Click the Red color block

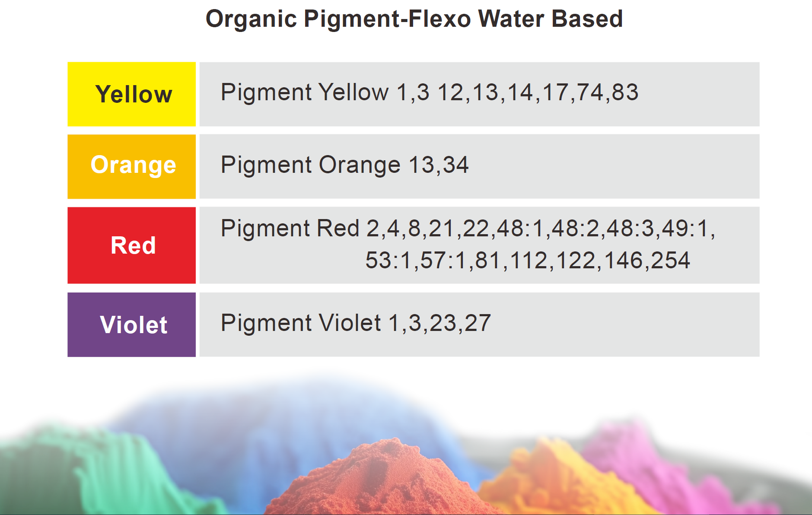tap(131, 245)
